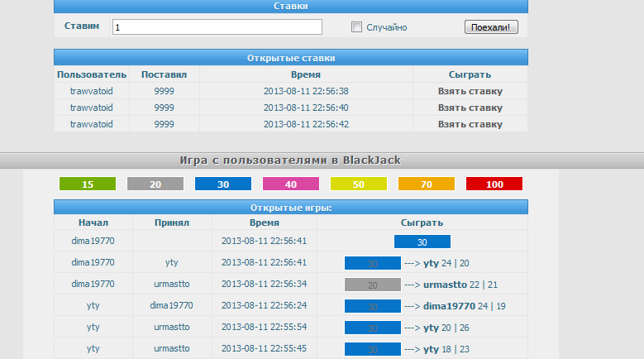Click trawvatoid in the 22:56:38 row
Image resolution: width=644 pixels, height=359 pixels.
click(91, 91)
